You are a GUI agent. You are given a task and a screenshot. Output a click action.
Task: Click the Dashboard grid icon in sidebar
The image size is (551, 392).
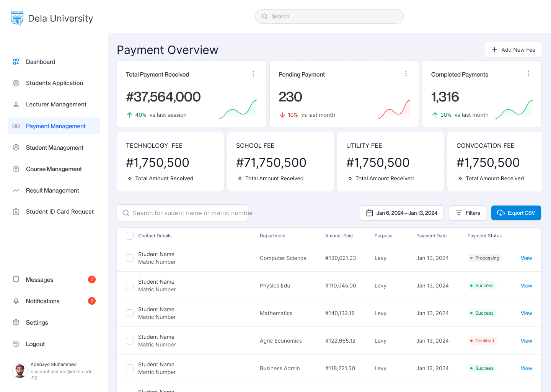(16, 62)
